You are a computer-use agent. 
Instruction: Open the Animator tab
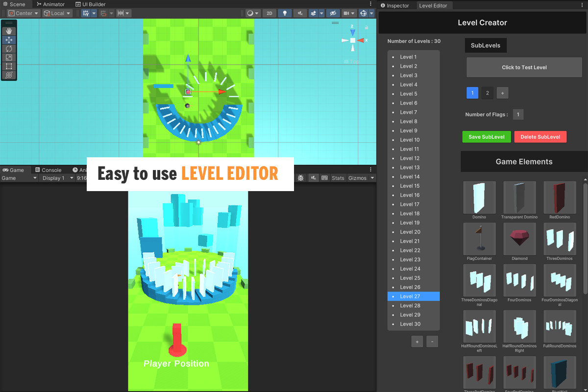(51, 4)
